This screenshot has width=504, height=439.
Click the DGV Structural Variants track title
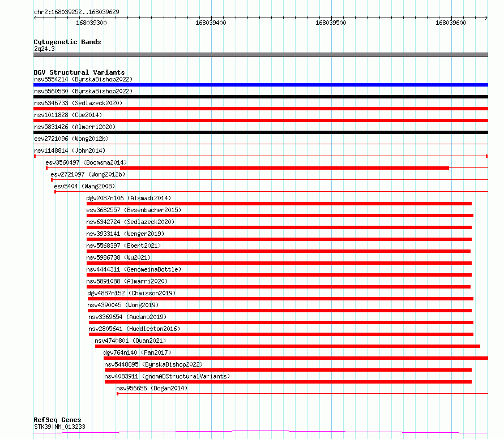[79, 72]
